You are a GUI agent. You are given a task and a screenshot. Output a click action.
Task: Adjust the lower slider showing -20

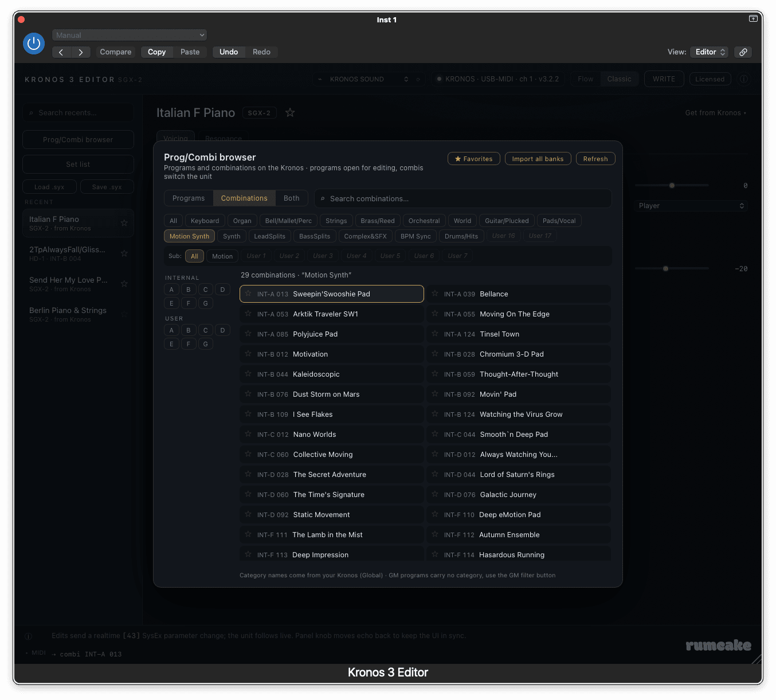click(672, 268)
